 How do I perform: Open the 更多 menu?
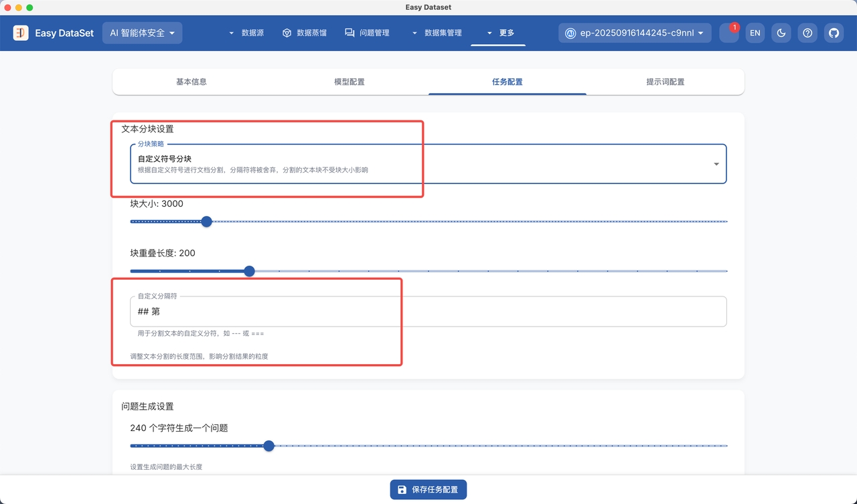[499, 33]
